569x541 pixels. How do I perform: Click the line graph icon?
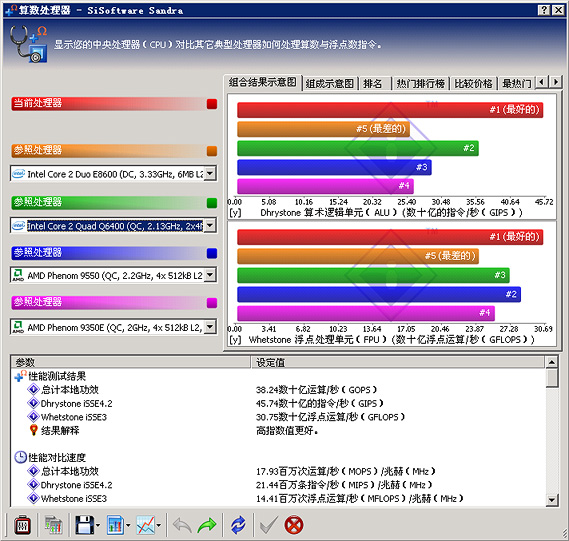146,525
